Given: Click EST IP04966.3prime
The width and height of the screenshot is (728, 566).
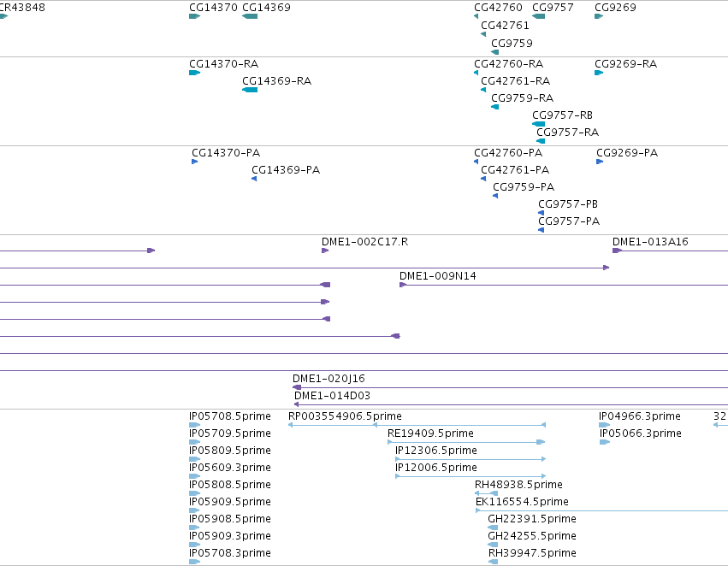Looking at the screenshot, I should 605,425.
